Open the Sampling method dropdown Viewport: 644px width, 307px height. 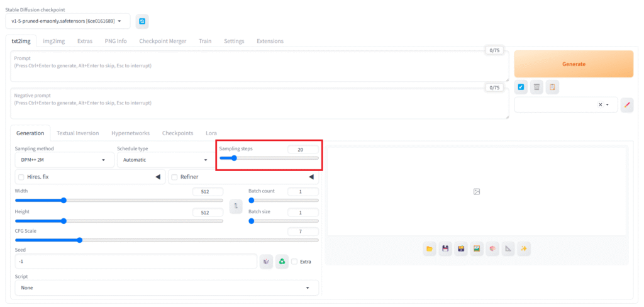pyautogui.click(x=64, y=160)
